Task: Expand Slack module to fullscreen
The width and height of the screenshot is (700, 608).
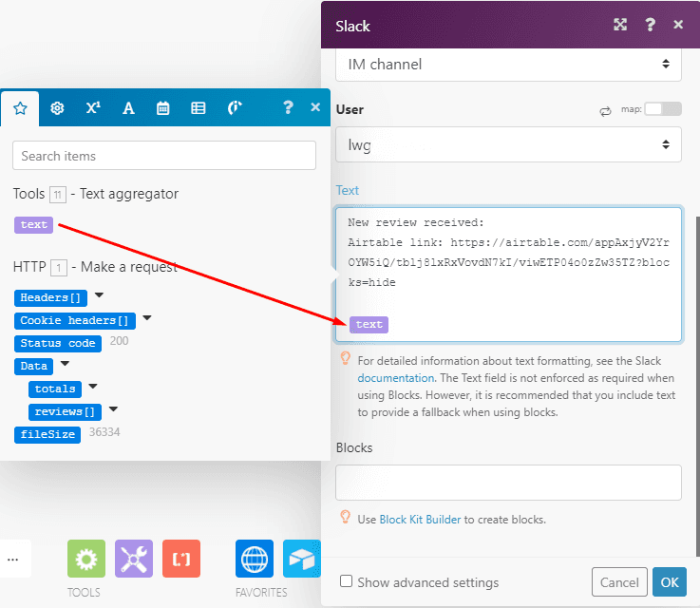Action: tap(620, 25)
